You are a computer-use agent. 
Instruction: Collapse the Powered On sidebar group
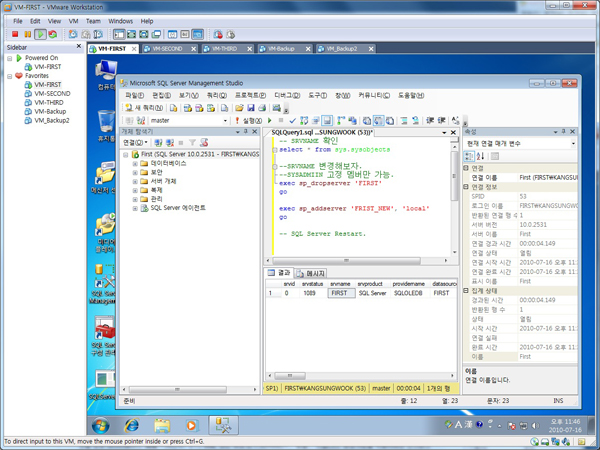tap(10, 59)
